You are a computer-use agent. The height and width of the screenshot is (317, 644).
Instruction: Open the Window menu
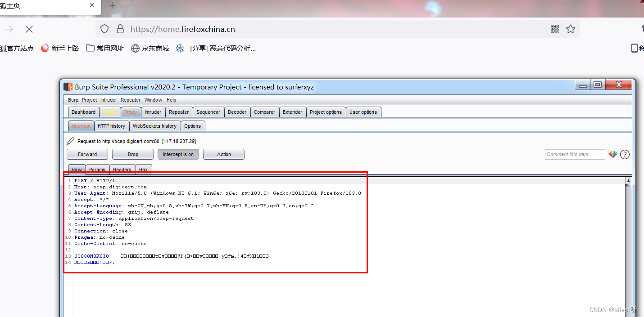coord(153,100)
